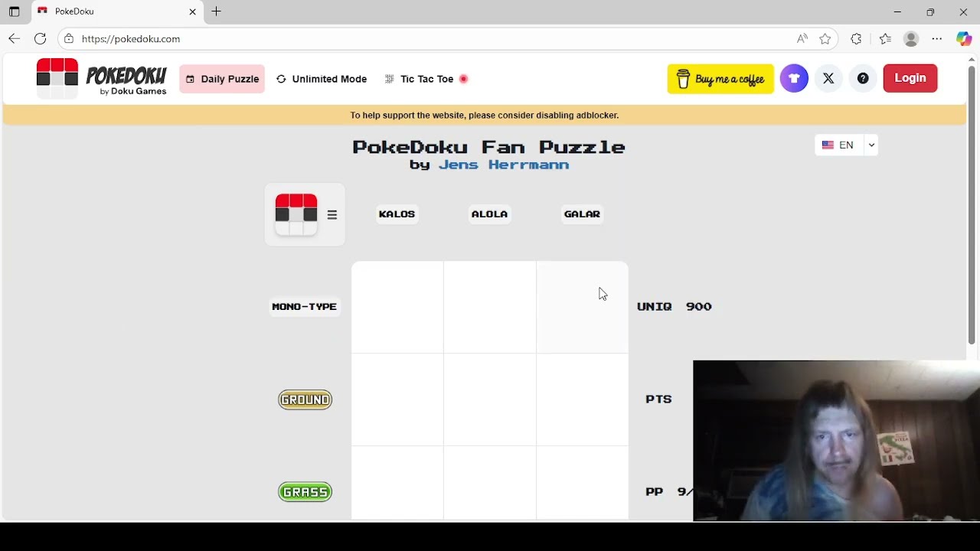Click the PokeDoku Fan Puzzle title
Screen dimensions: 980x551
[x=489, y=147]
